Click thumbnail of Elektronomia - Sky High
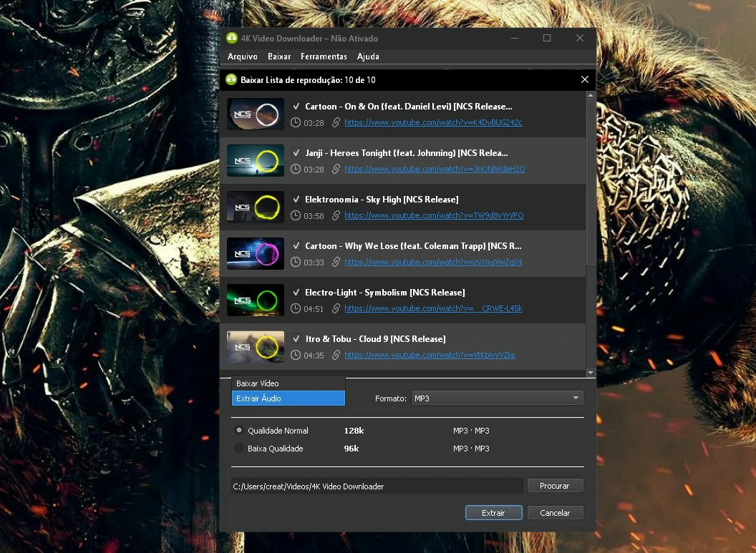The width and height of the screenshot is (756, 553). [256, 207]
